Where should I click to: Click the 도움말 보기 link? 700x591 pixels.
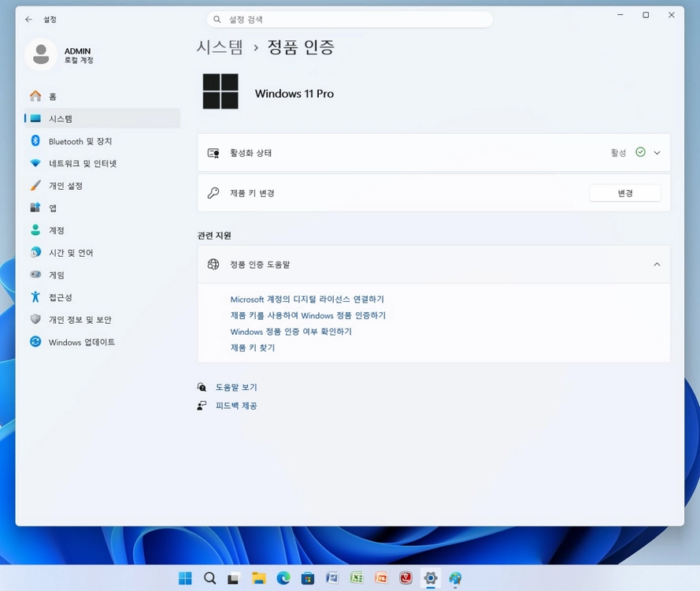click(236, 387)
